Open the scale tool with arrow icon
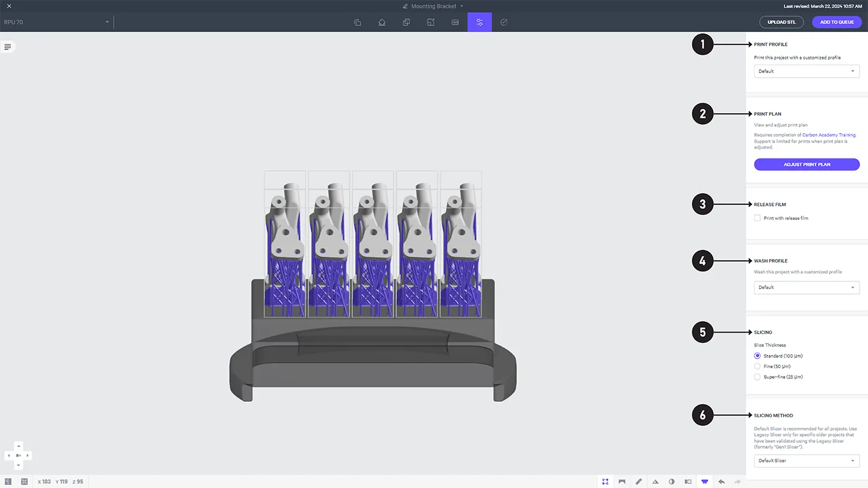Image resolution: width=868 pixels, height=488 pixels. 431,22
